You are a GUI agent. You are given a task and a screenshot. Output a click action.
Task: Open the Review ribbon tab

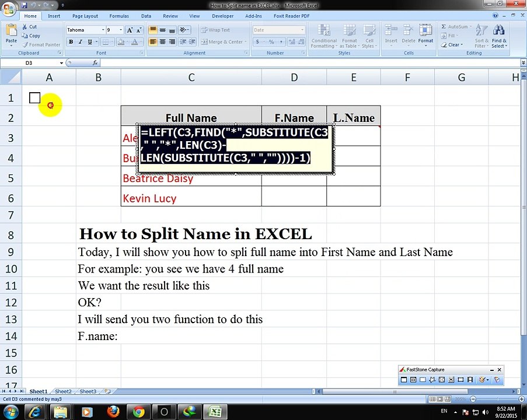tap(170, 16)
